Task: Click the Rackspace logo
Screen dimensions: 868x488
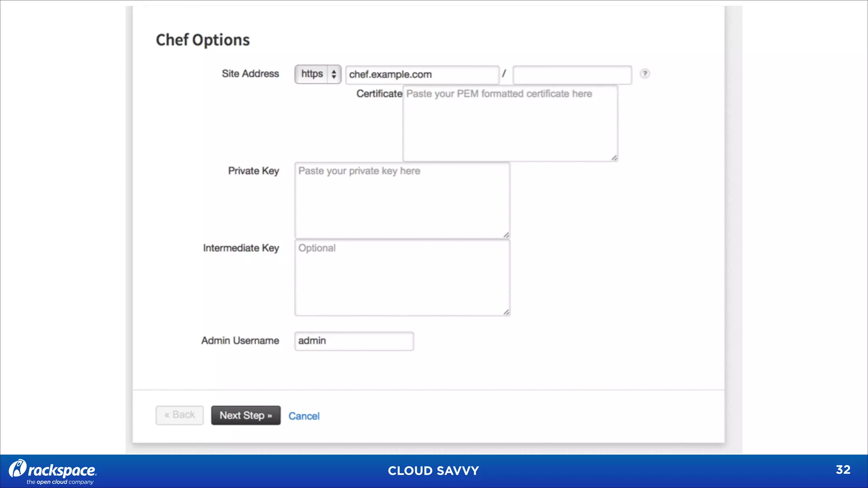Action: coord(53,471)
